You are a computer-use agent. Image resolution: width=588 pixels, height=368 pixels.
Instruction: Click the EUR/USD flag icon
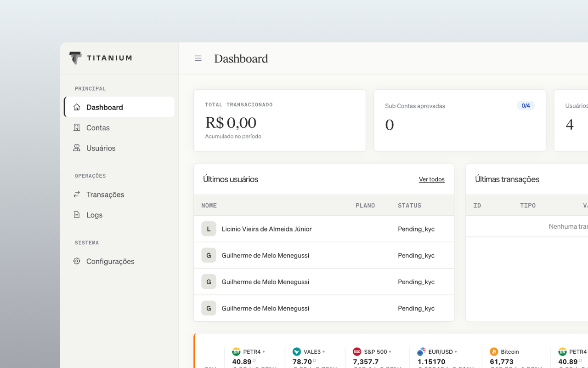click(421, 352)
